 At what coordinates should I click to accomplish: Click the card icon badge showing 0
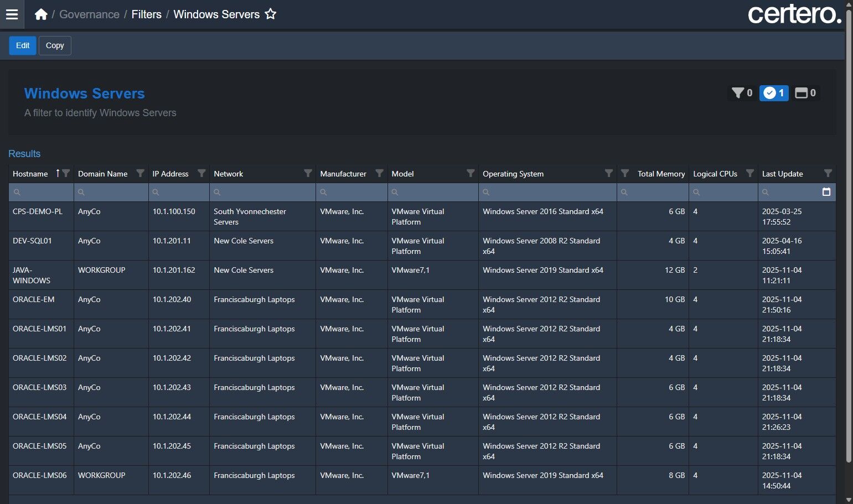coord(805,93)
